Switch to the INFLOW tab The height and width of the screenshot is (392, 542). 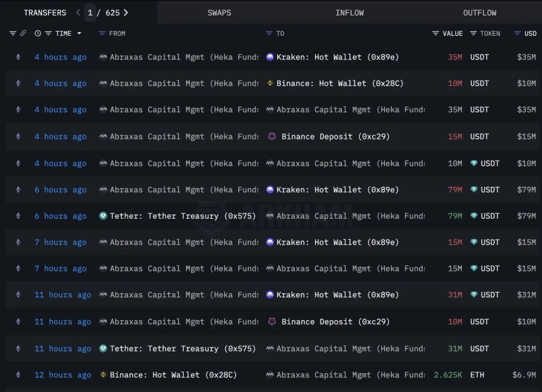tap(350, 13)
